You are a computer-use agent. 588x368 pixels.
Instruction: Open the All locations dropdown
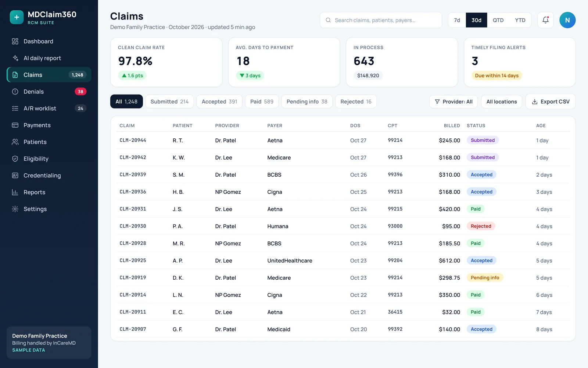(502, 102)
